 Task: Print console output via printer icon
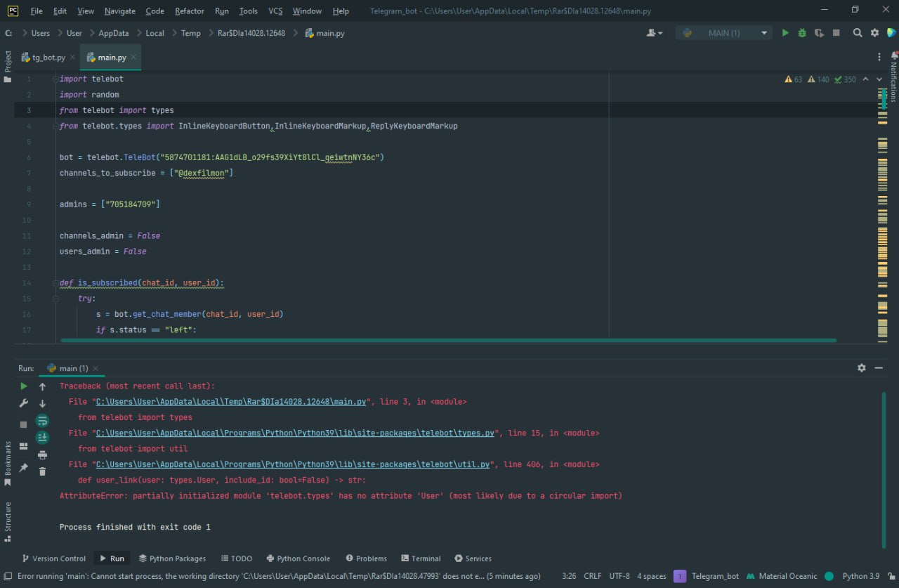42,455
